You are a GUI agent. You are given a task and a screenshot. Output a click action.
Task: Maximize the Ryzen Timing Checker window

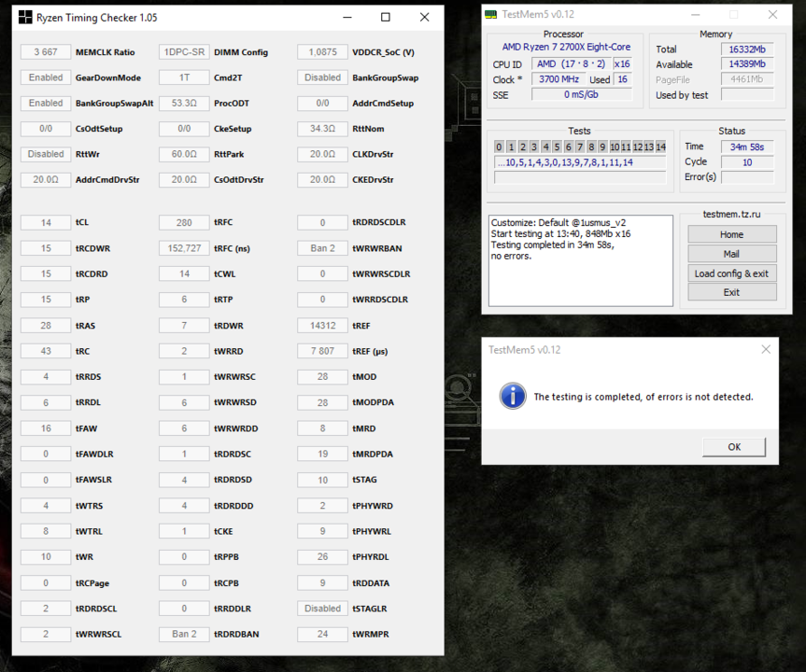(x=386, y=18)
